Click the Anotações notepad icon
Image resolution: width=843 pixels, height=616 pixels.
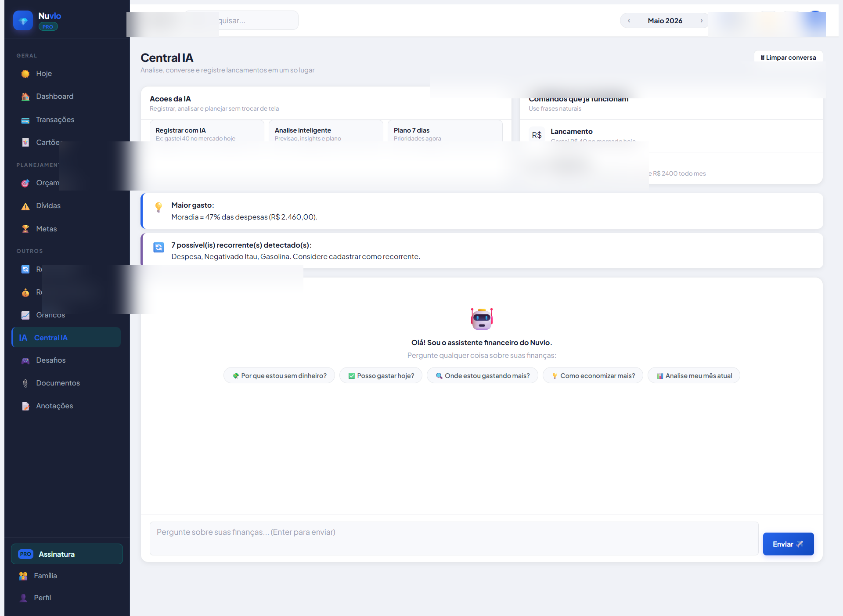pyautogui.click(x=25, y=406)
